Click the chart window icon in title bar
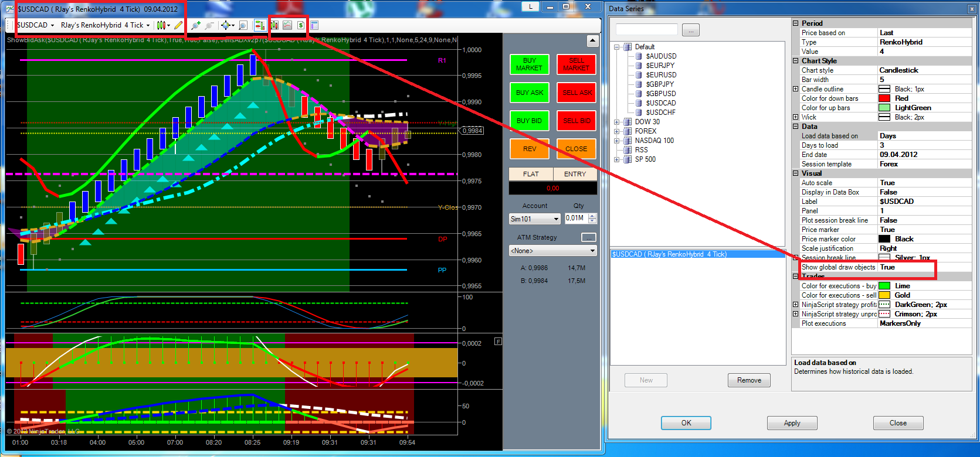Viewport: 980px width, 457px height. click(11, 9)
